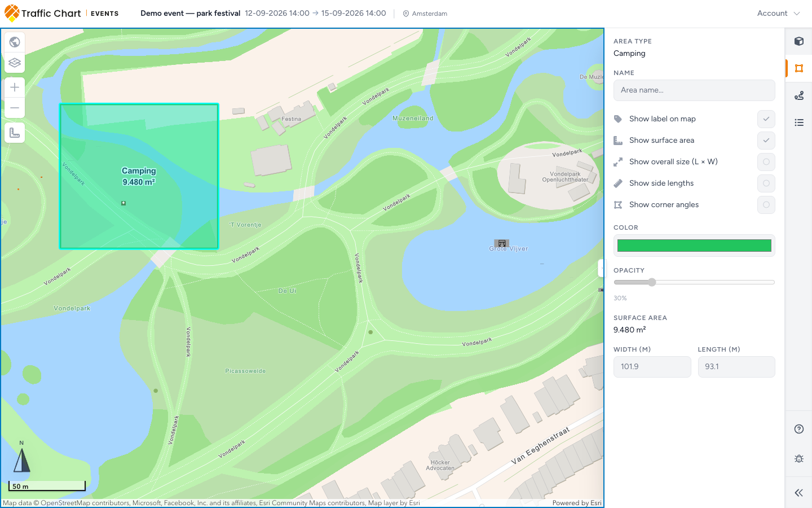Enable Show overall size (L × W)

[766, 162]
